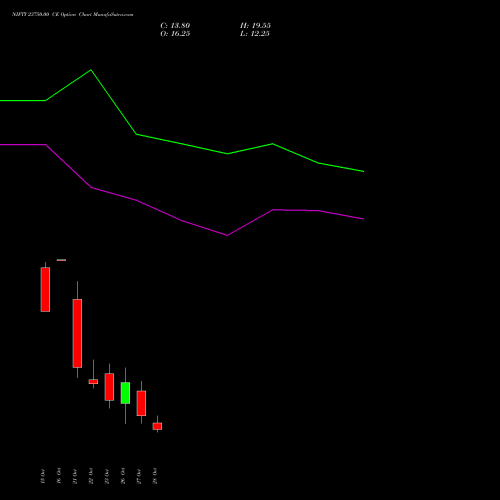Select the tallest red candlestick above 21 Oct
The width and height of the screenshot is (500, 500).
point(77,333)
